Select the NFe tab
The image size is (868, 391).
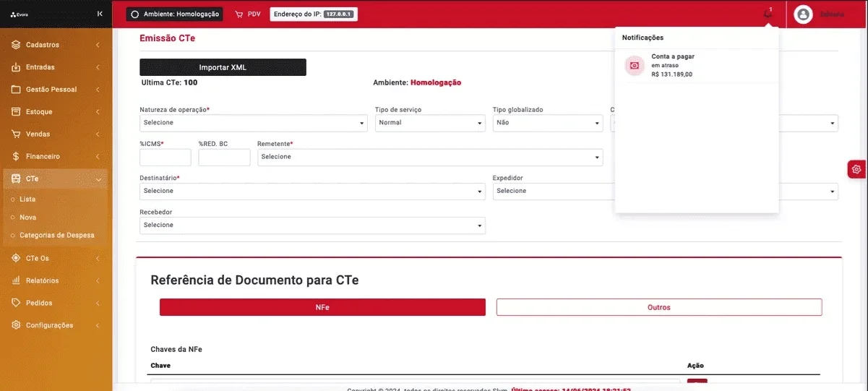tap(322, 307)
